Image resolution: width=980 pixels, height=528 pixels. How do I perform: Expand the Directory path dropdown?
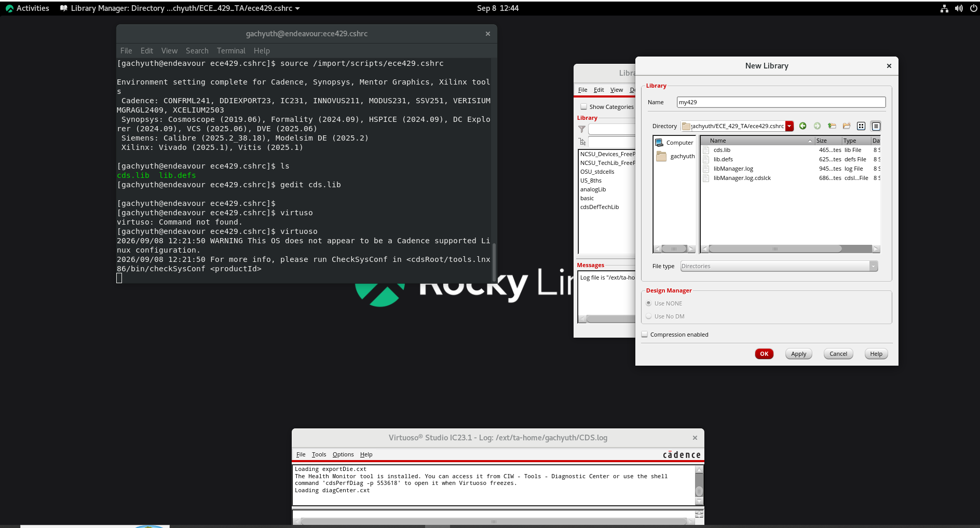789,126
